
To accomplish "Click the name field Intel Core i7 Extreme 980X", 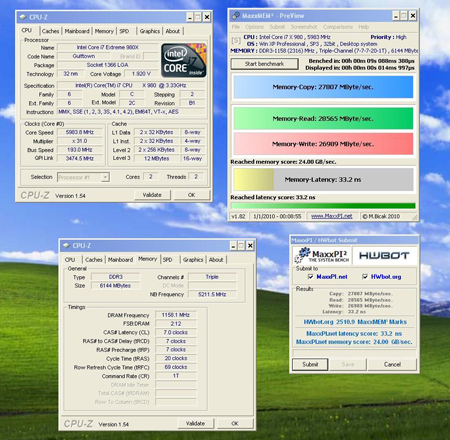I will (108, 47).
